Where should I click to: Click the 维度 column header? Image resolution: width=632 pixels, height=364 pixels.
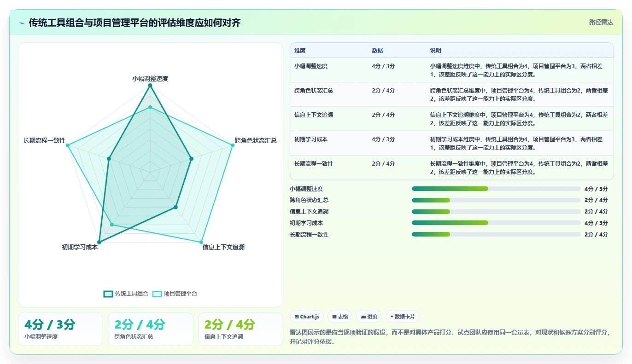tap(300, 51)
